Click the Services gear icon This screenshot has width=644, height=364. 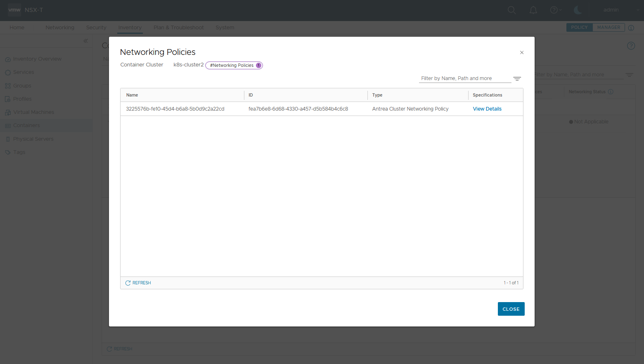[x=8, y=73]
